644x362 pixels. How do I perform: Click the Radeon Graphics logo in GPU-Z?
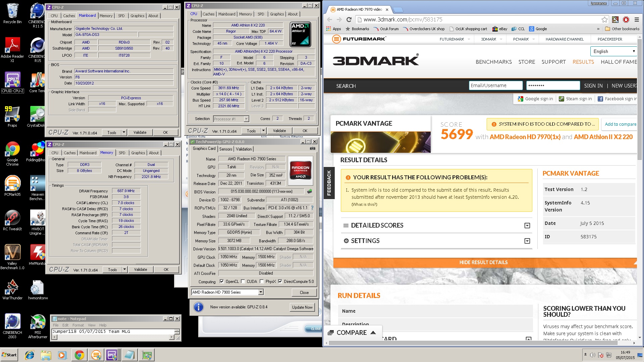click(x=300, y=170)
